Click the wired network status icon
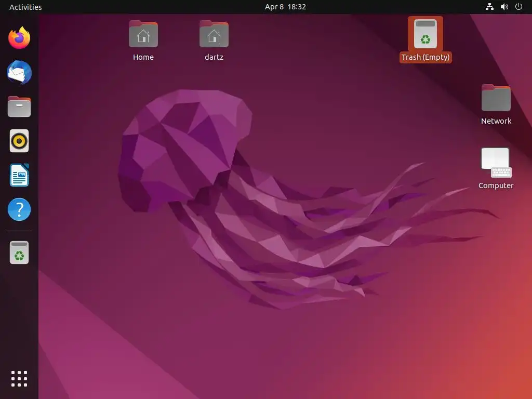532x399 pixels. coord(489,7)
